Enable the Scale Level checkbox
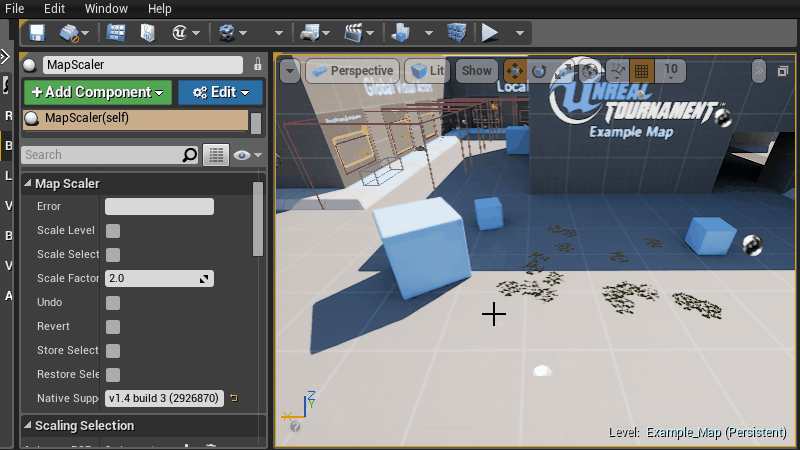Viewport: 800px width, 450px height. 113,231
